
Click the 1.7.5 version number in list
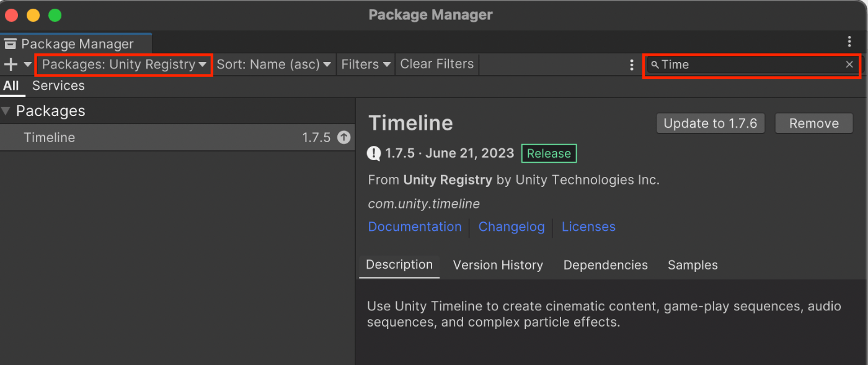click(x=316, y=138)
